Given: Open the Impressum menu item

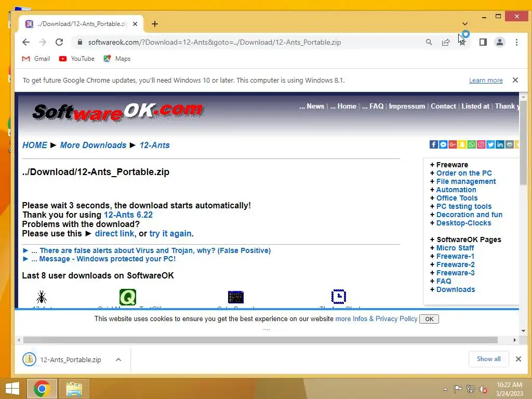Looking at the screenshot, I should point(407,106).
